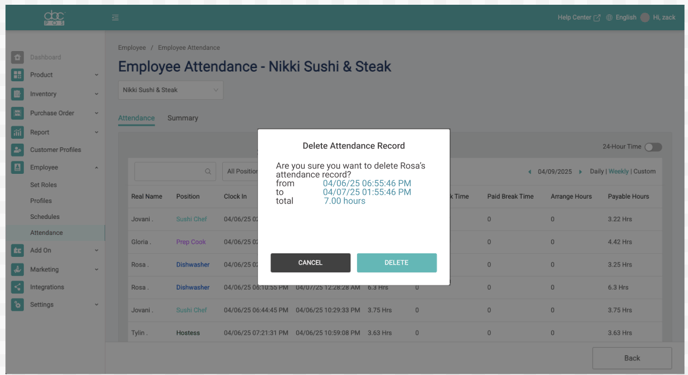Click the Report chart icon in sidebar
This screenshot has height=375, width=688.
point(17,132)
